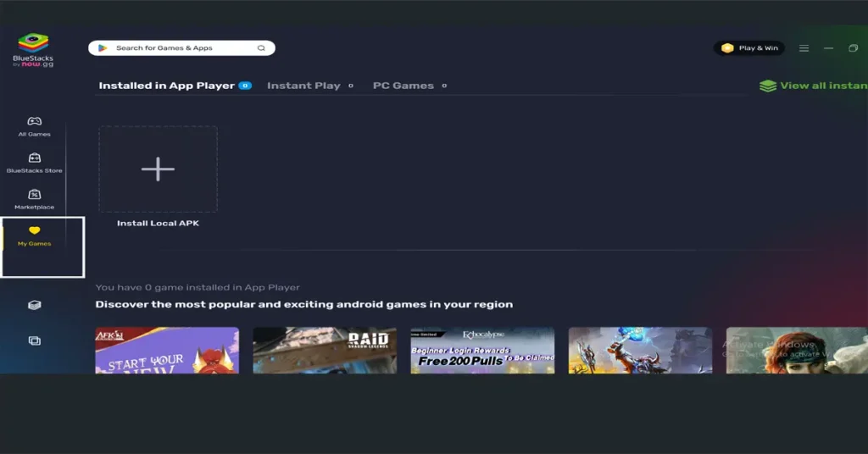The height and width of the screenshot is (454, 868).
Task: Open the RAID Shadow Legends thumbnail
Action: coord(325,351)
